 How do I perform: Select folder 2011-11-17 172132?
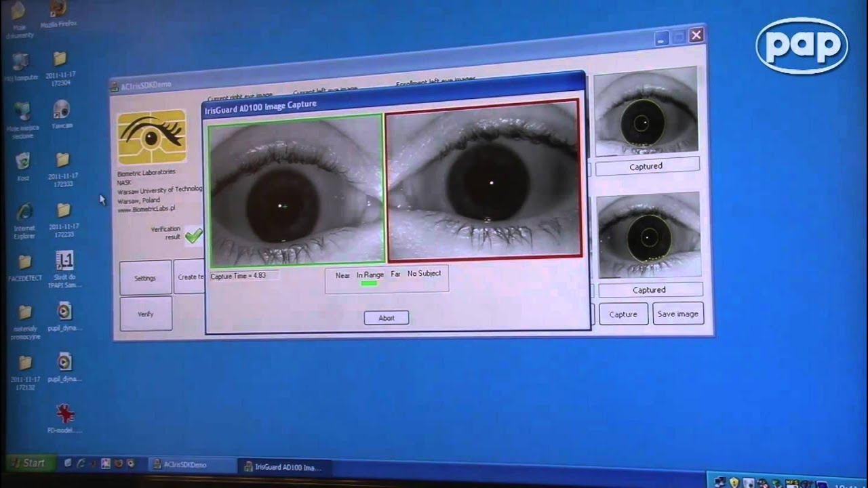[26, 371]
